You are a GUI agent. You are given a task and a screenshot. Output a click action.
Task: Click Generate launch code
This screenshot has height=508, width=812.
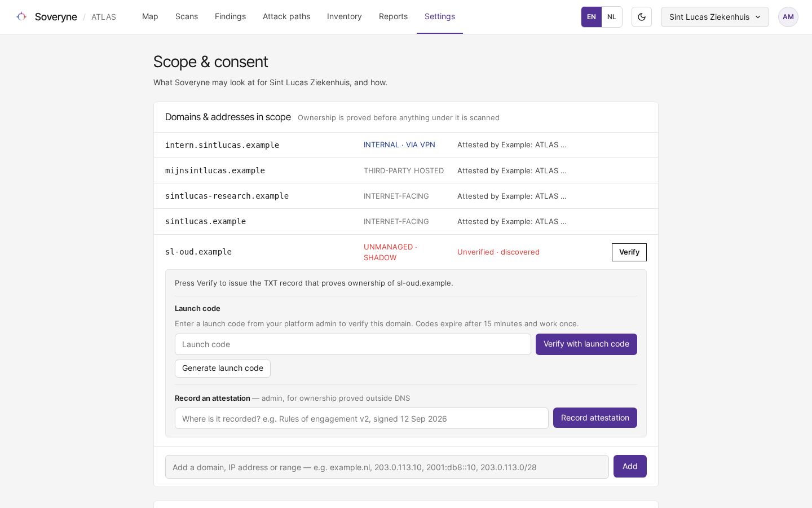coord(223,369)
